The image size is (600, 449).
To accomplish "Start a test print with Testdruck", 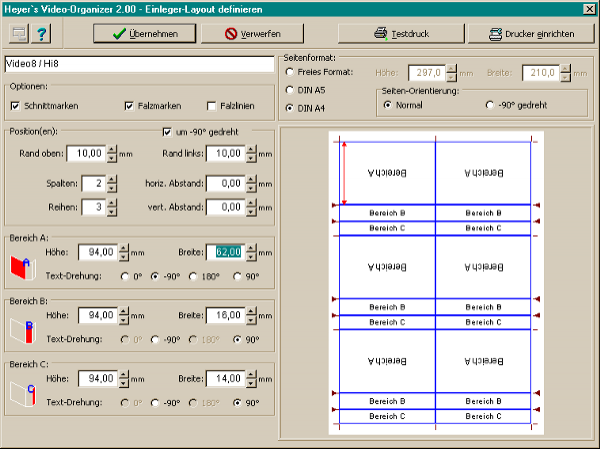I will click(x=399, y=33).
